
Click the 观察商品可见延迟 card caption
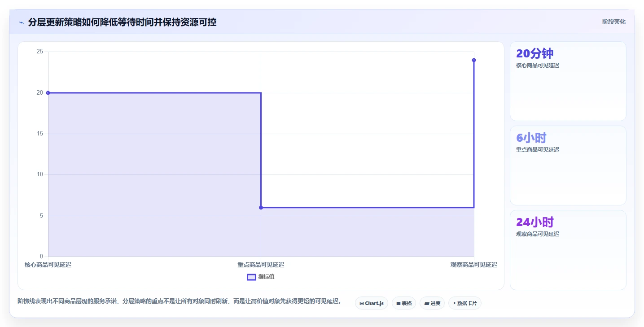pyautogui.click(x=538, y=234)
